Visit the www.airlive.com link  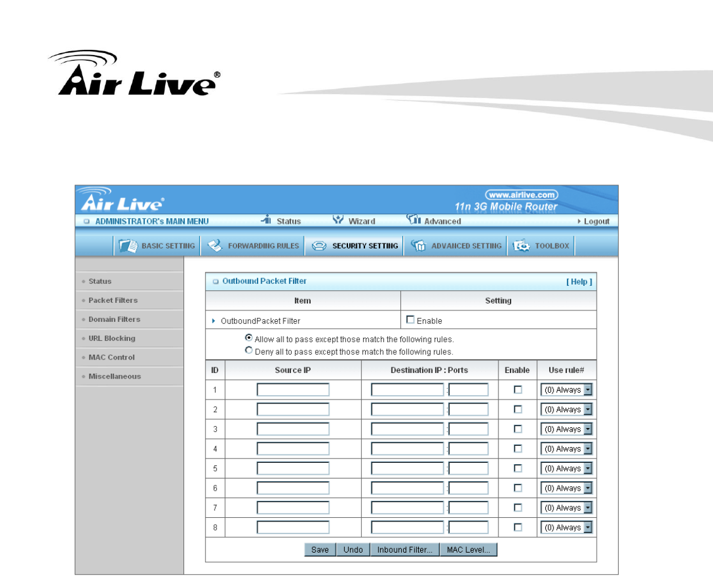(x=521, y=195)
